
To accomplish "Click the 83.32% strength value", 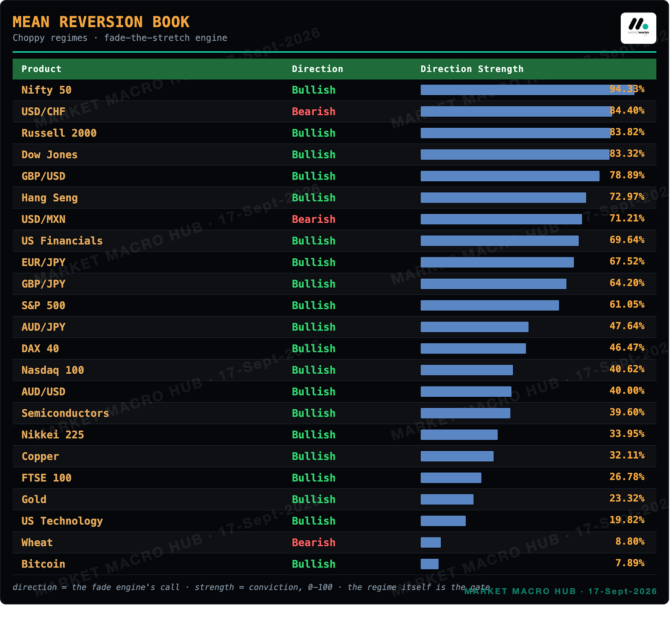I will coord(627,154).
